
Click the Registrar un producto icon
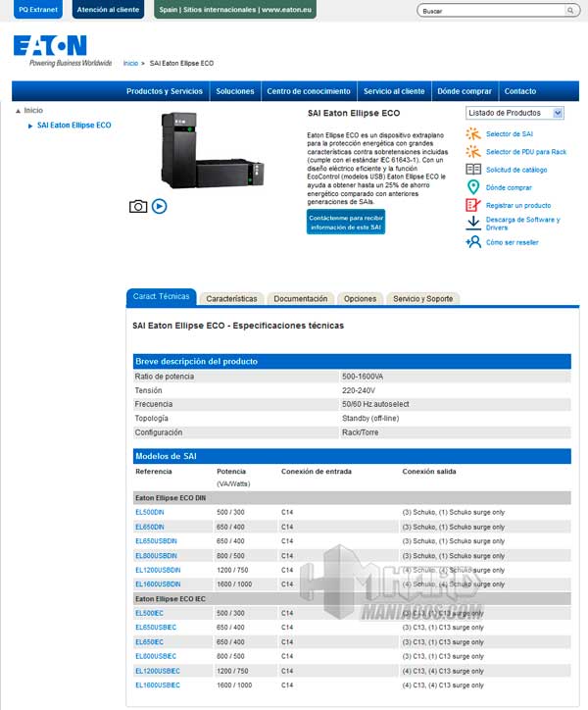pyautogui.click(x=473, y=205)
